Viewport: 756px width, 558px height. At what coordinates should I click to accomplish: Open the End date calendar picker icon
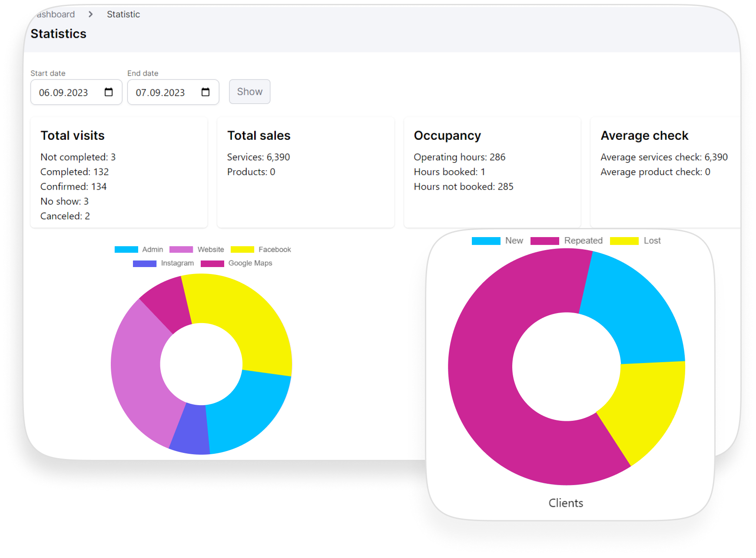click(206, 92)
